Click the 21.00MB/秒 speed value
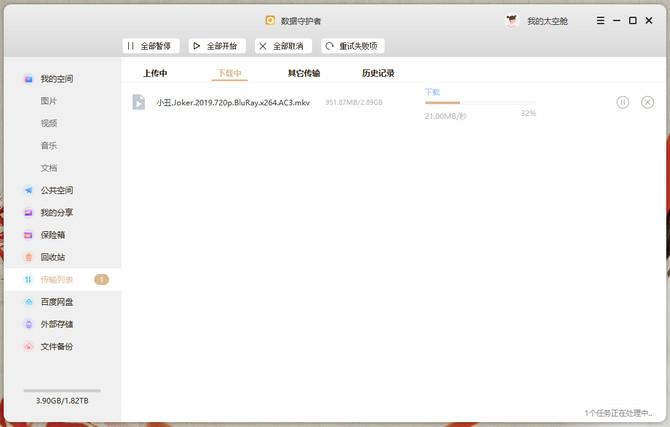Image resolution: width=670 pixels, height=427 pixels. [x=445, y=116]
